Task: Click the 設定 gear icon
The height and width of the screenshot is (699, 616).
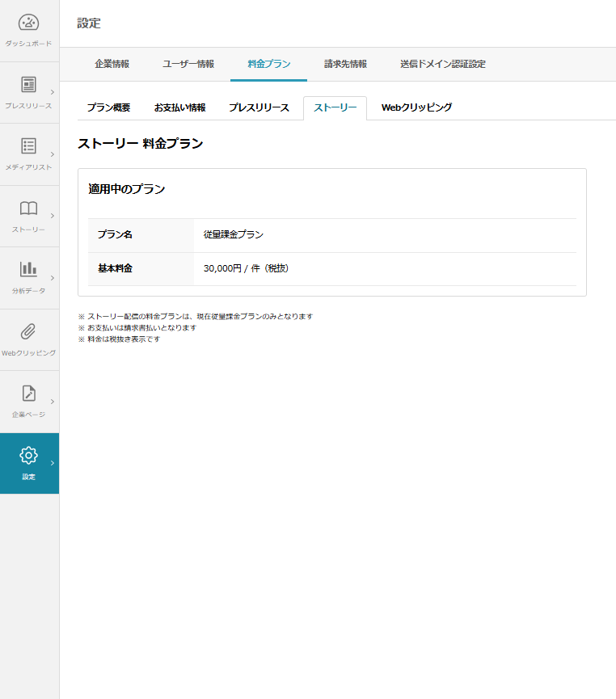Action: tap(29, 455)
